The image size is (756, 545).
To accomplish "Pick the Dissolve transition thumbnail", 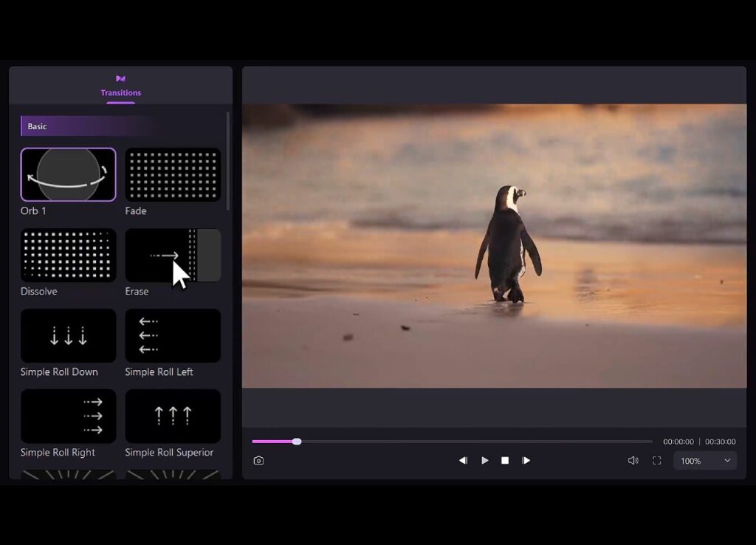I will (x=69, y=255).
